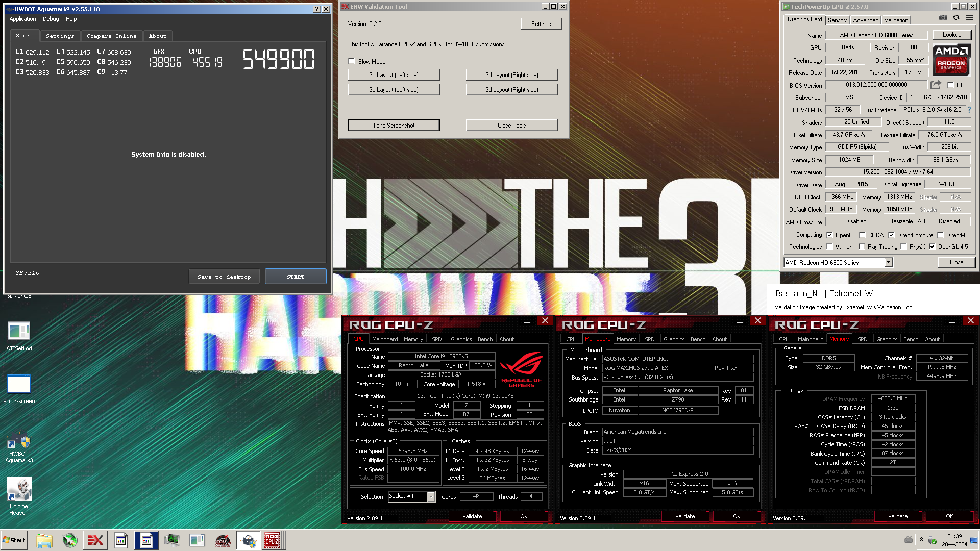Click the 3d Layout (Right side) button
The width and height of the screenshot is (980, 551).
coord(511,90)
